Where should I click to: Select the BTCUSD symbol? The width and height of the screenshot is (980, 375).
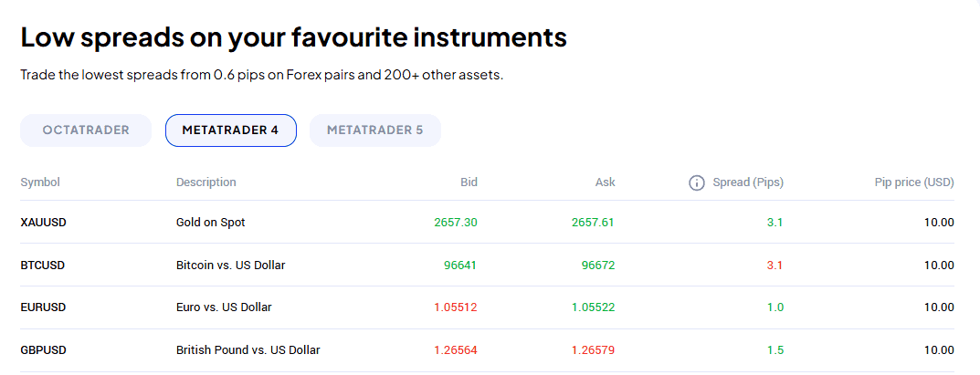pos(43,265)
